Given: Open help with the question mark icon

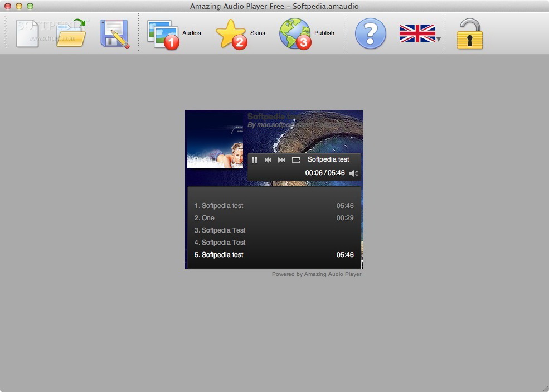Looking at the screenshot, I should click(371, 33).
